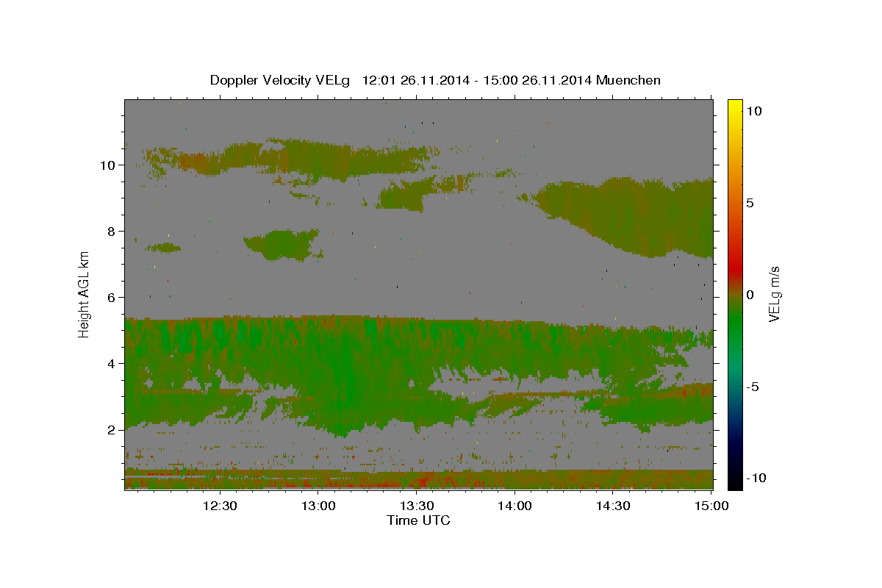
Task: Click the small cloud patch at 8 km near 12:50
Action: click(x=283, y=244)
